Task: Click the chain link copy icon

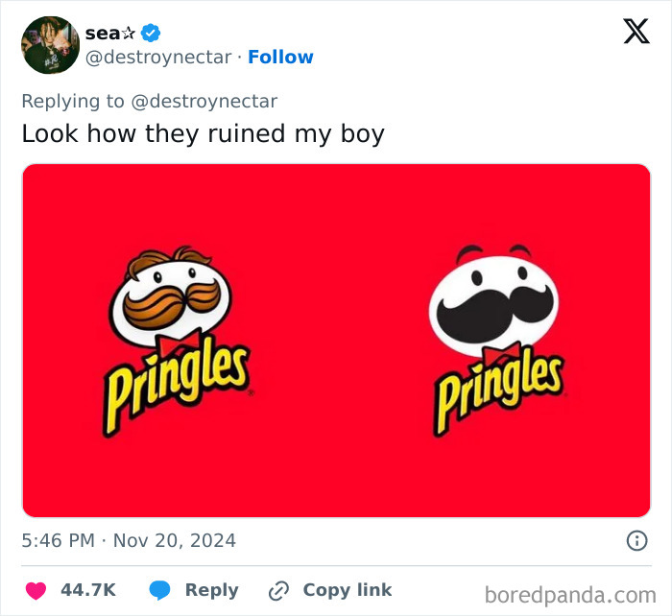Action: [x=279, y=589]
